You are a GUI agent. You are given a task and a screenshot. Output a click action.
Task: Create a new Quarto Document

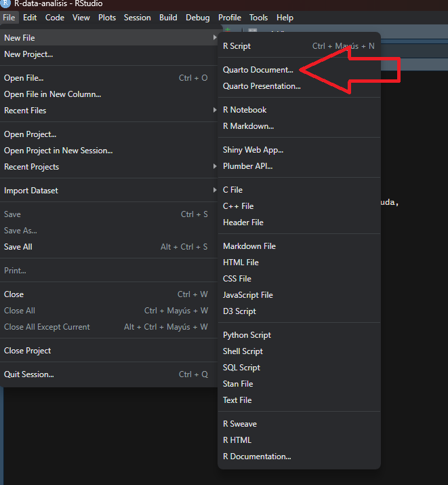(x=258, y=70)
